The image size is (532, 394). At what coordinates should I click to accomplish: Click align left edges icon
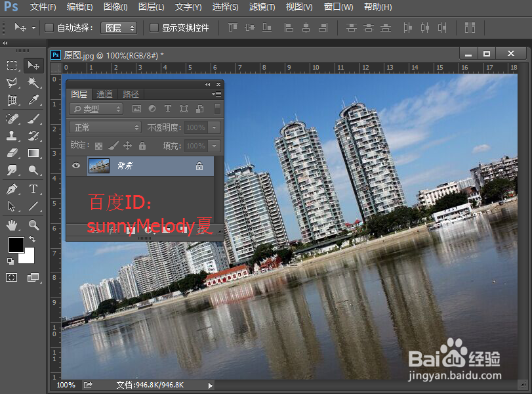click(289, 28)
